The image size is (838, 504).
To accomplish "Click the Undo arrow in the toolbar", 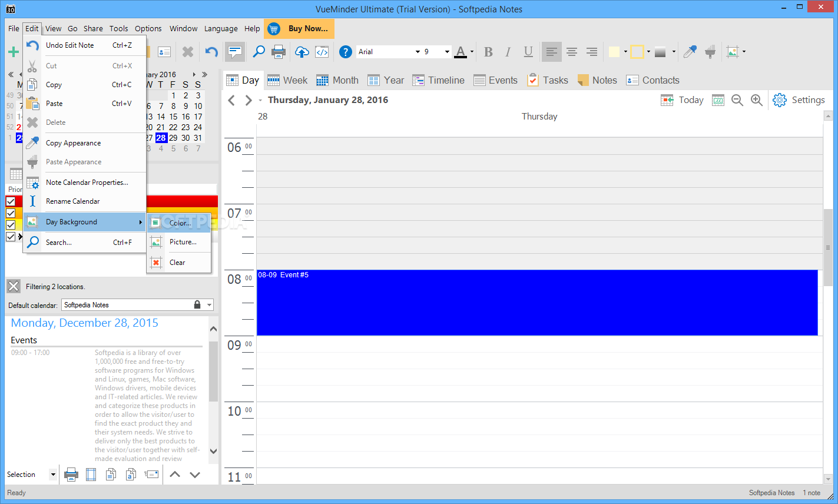I will pyautogui.click(x=211, y=52).
